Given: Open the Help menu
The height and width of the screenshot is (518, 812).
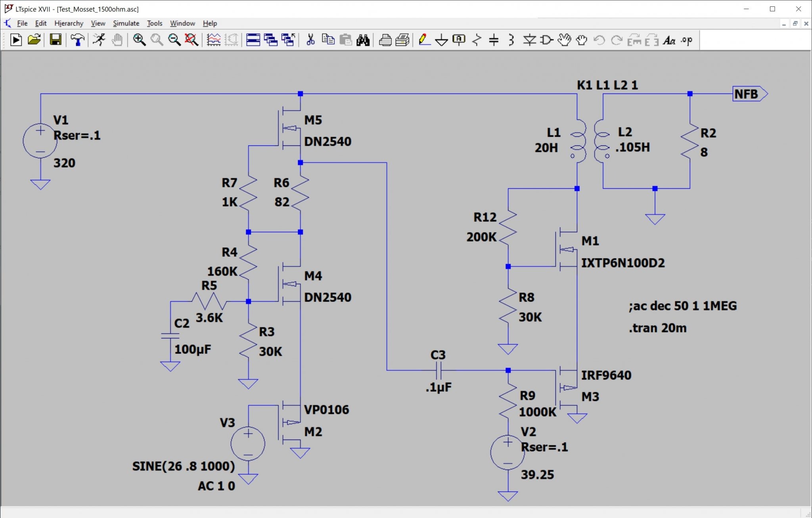Looking at the screenshot, I should (x=210, y=23).
